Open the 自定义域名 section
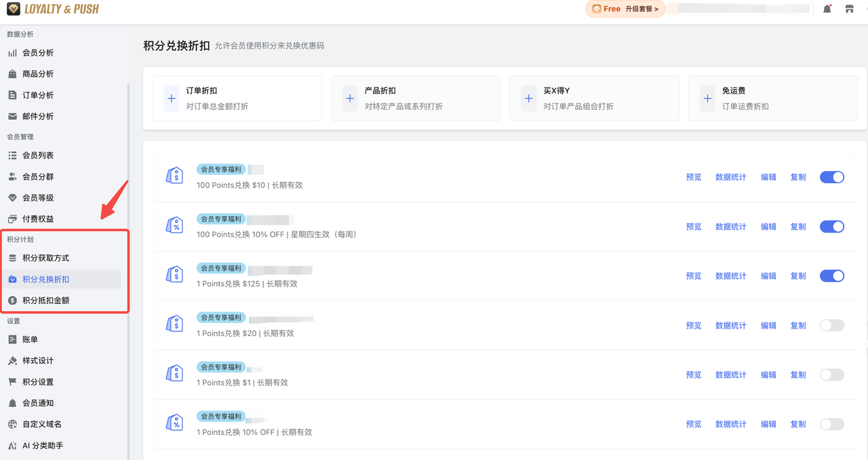Image resolution: width=868 pixels, height=460 pixels. point(44,424)
